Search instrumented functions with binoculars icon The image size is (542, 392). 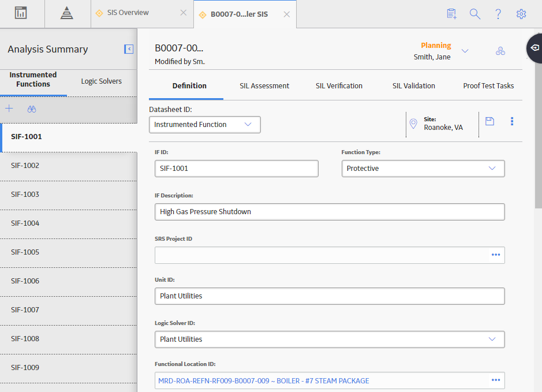pyautogui.click(x=31, y=109)
